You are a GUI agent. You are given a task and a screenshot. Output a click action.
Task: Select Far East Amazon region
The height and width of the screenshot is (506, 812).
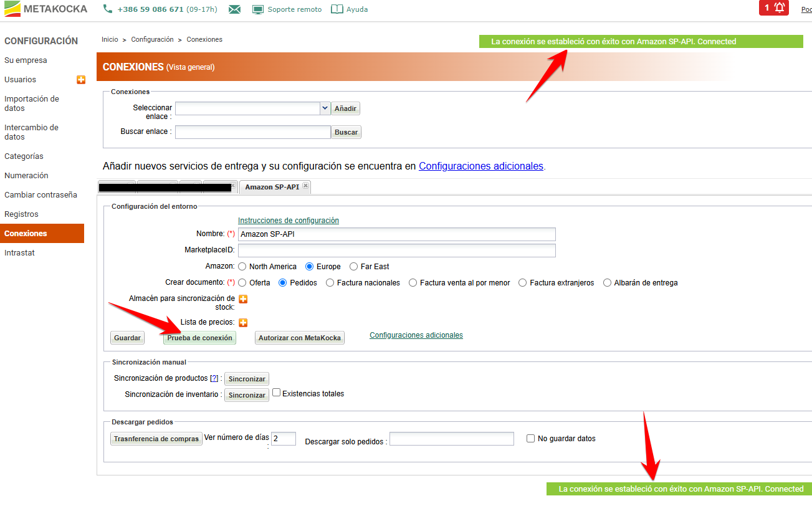(353, 267)
